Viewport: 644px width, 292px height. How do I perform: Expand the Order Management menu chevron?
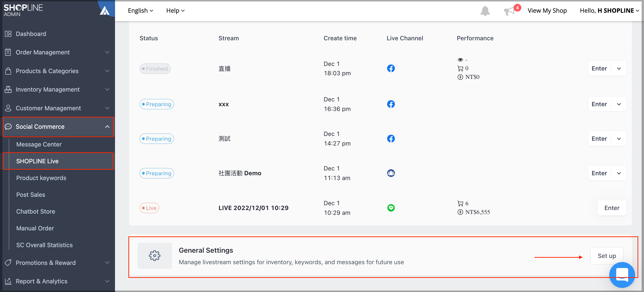point(107,52)
